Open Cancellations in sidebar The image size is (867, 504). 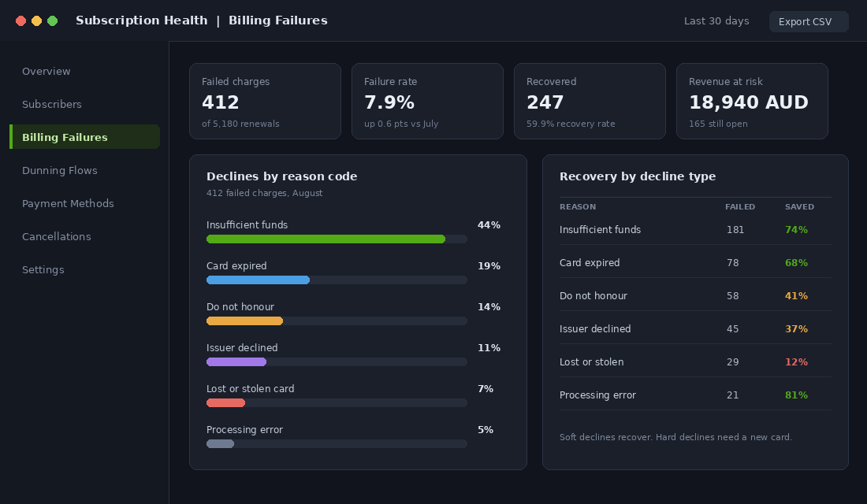coord(57,236)
